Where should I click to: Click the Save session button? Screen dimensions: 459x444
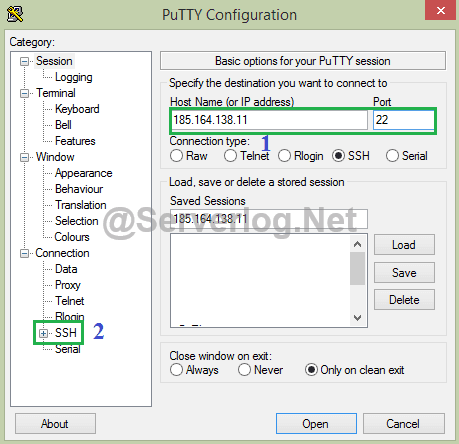point(404,273)
